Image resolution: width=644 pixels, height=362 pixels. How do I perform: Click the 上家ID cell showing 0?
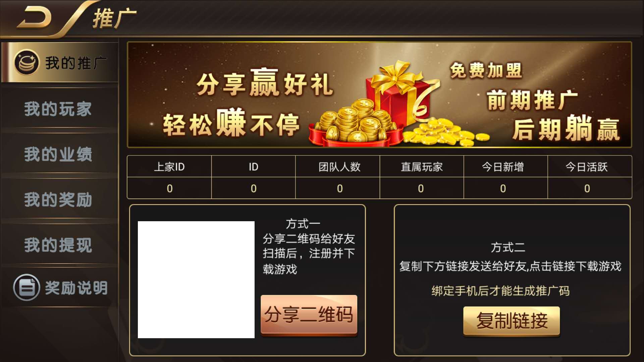tap(169, 188)
